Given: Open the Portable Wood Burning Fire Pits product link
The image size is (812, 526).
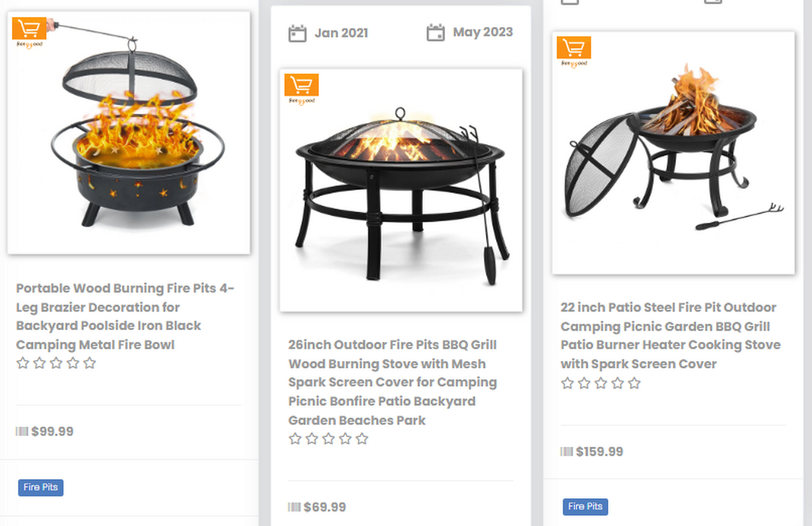Looking at the screenshot, I should point(125,316).
